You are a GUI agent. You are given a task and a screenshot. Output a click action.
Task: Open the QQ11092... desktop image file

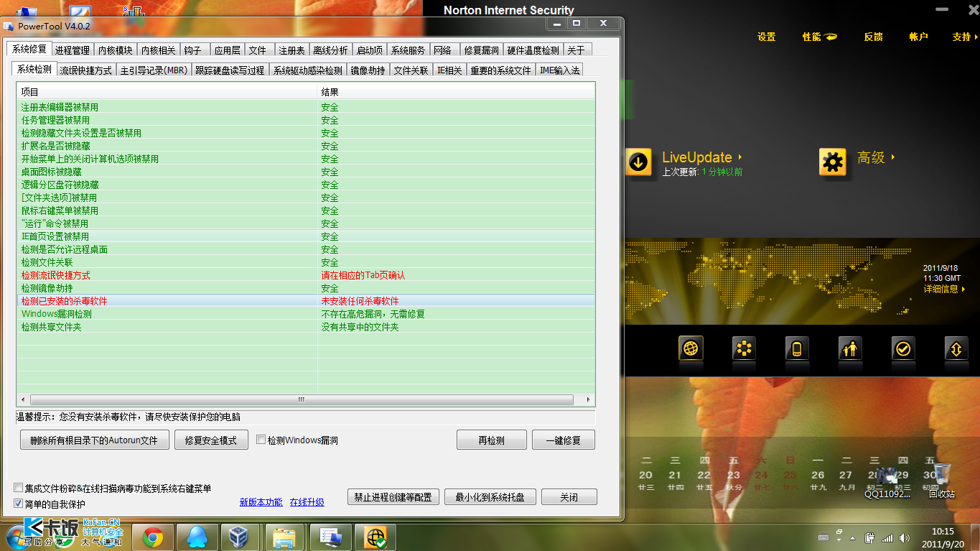(x=887, y=483)
